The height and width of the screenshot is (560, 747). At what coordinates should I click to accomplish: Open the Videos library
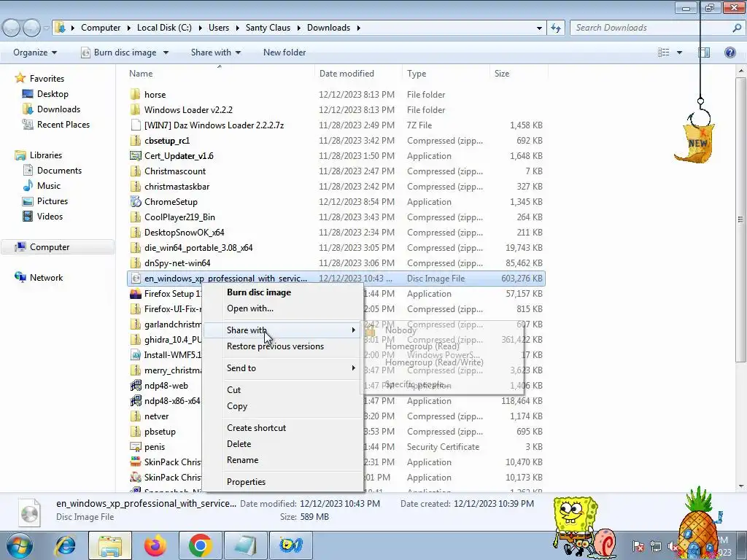(50, 216)
